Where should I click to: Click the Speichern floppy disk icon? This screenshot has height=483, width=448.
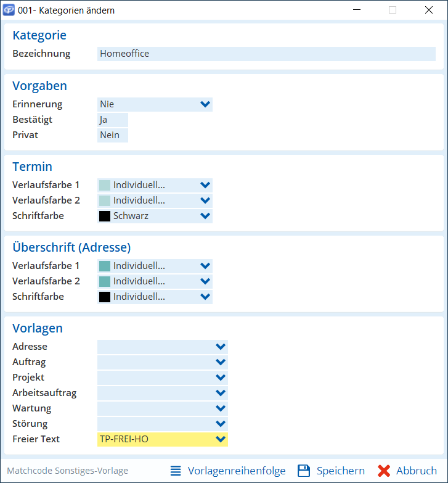click(x=304, y=471)
